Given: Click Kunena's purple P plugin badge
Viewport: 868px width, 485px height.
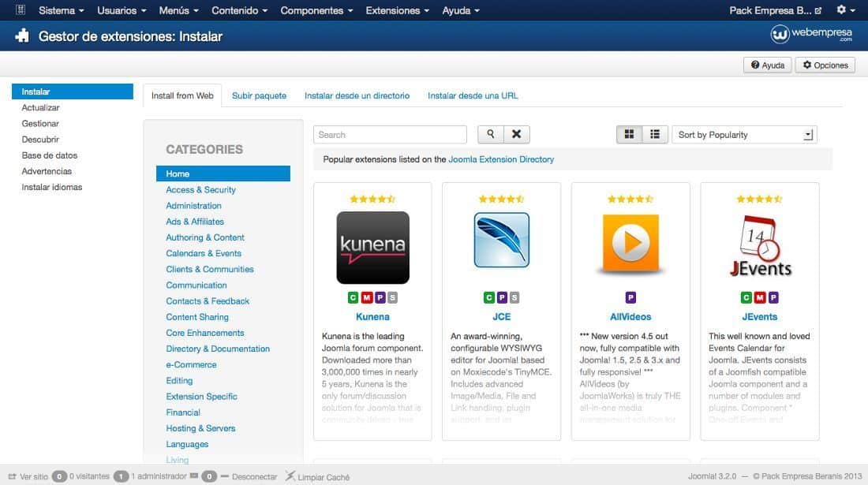Looking at the screenshot, I should (x=380, y=297).
